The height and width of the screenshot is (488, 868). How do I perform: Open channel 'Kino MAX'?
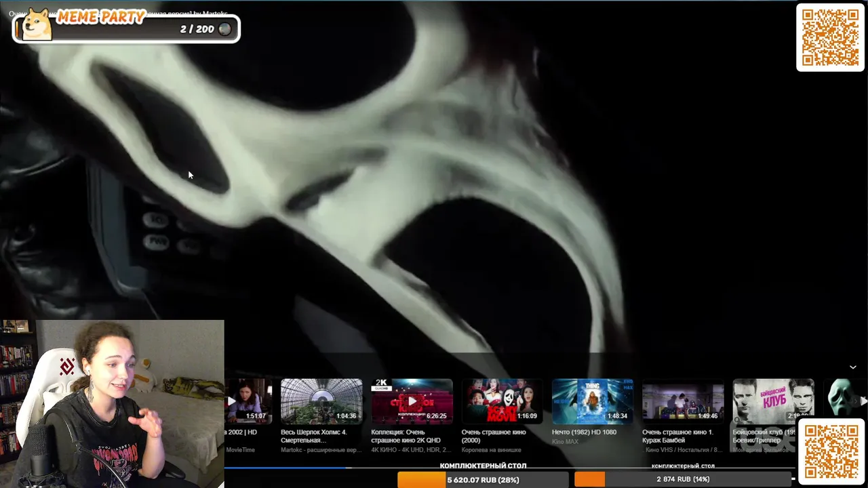click(x=565, y=441)
